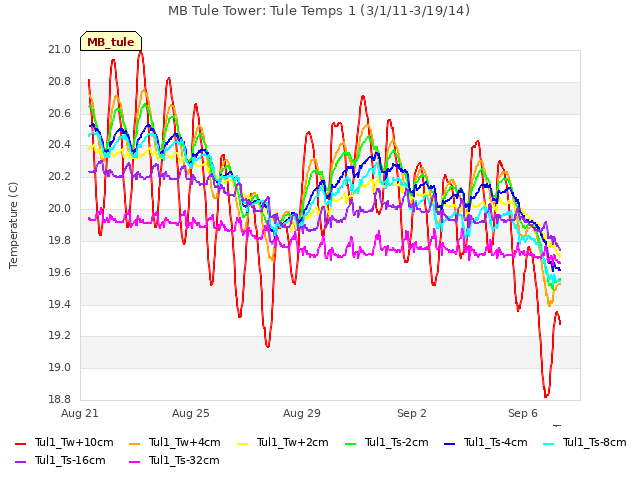Toggle the Tul1_Tw+4cm legend entry

point(175,443)
